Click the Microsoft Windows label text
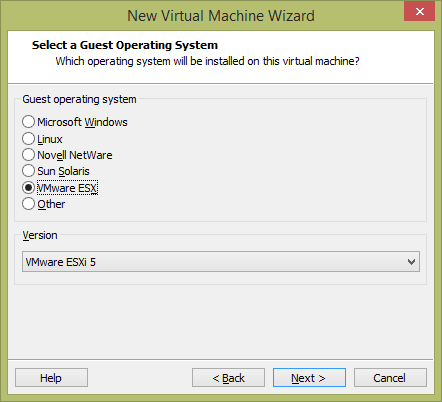The width and height of the screenshot is (442, 402). pos(82,122)
